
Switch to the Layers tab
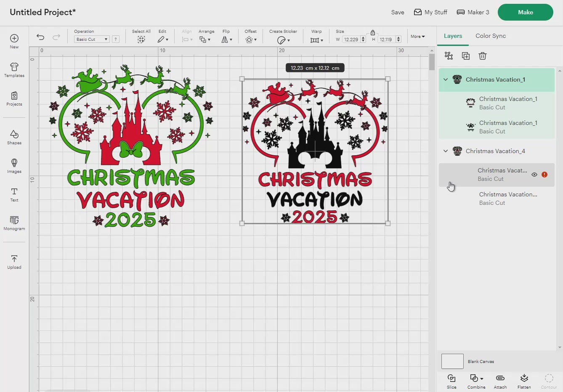click(453, 36)
